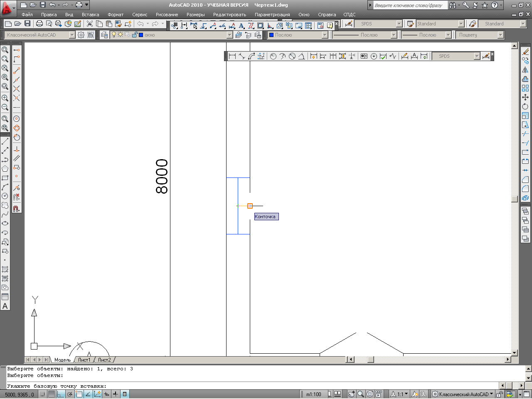Toggle Grid Display in status bar

[x=52, y=394]
